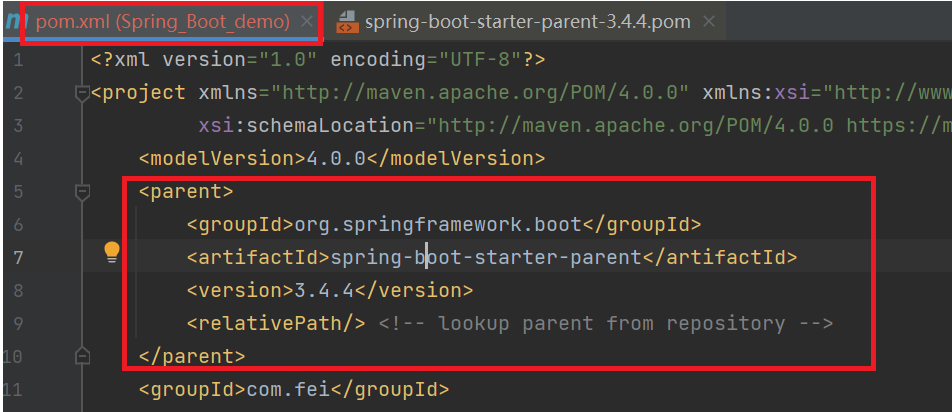Click line number 1 in gutter
Viewport: 952px width, 412px height.
pyautogui.click(x=17, y=60)
